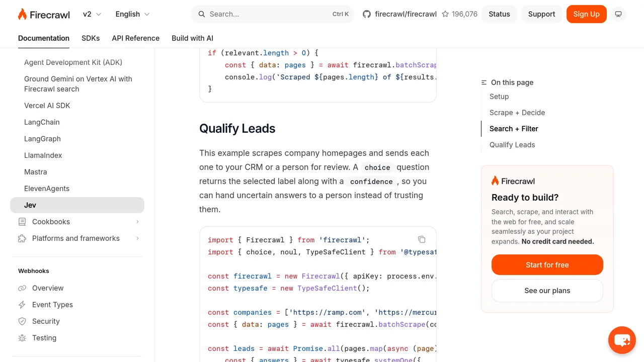
Task: Open Ground Gemini on Vertex AI page
Action: [x=77, y=84]
